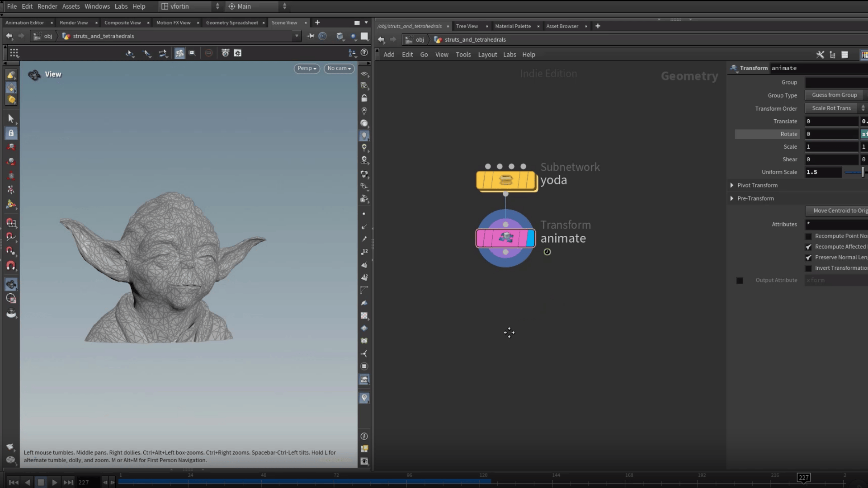Switch to Material Palette tab
This screenshot has width=868, height=488.
coord(513,26)
